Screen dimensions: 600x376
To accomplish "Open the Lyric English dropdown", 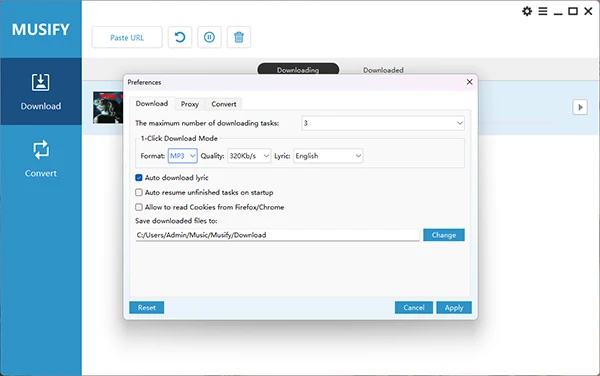I will (x=328, y=156).
